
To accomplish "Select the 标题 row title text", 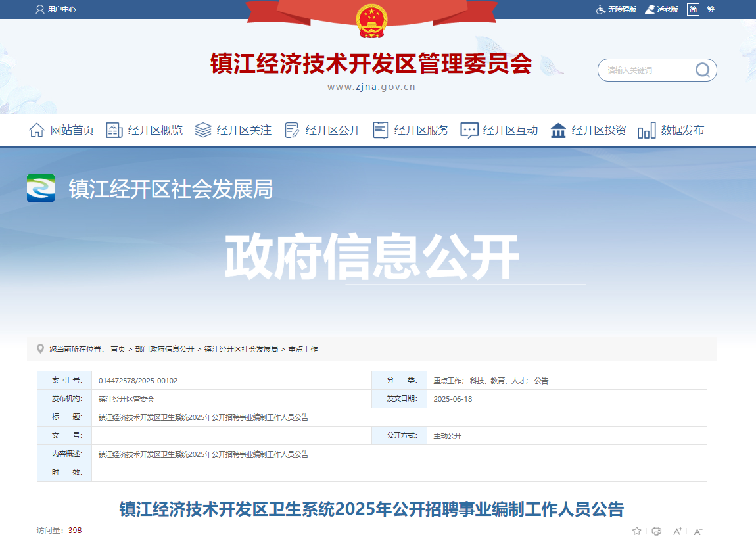I will 204,417.
